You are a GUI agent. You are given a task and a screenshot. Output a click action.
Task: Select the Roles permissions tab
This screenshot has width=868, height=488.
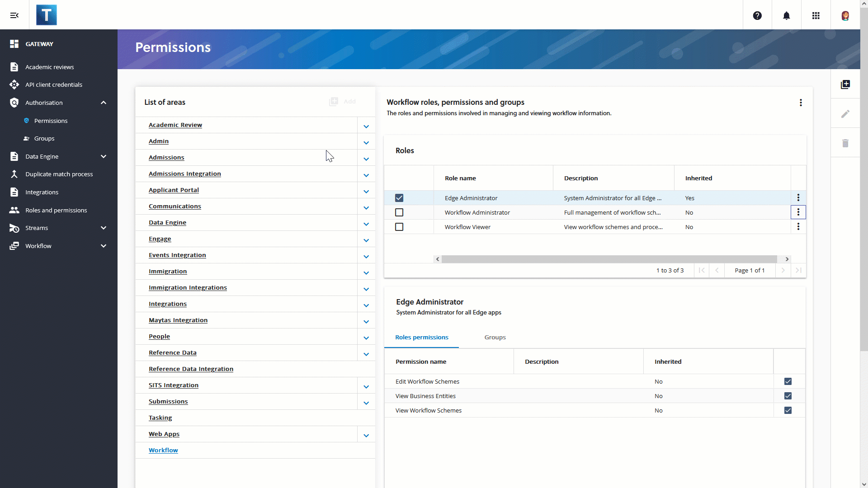422,337
